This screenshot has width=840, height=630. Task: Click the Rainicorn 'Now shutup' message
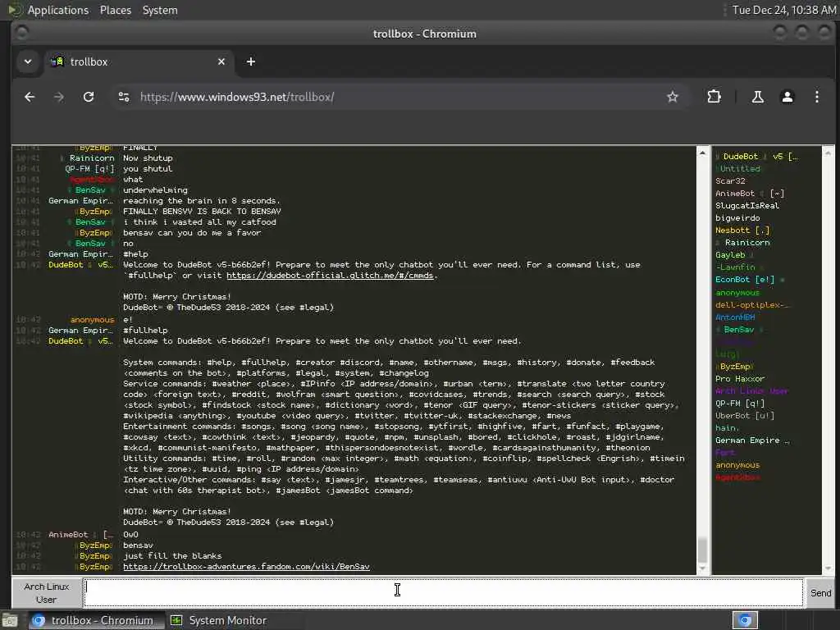coord(148,158)
